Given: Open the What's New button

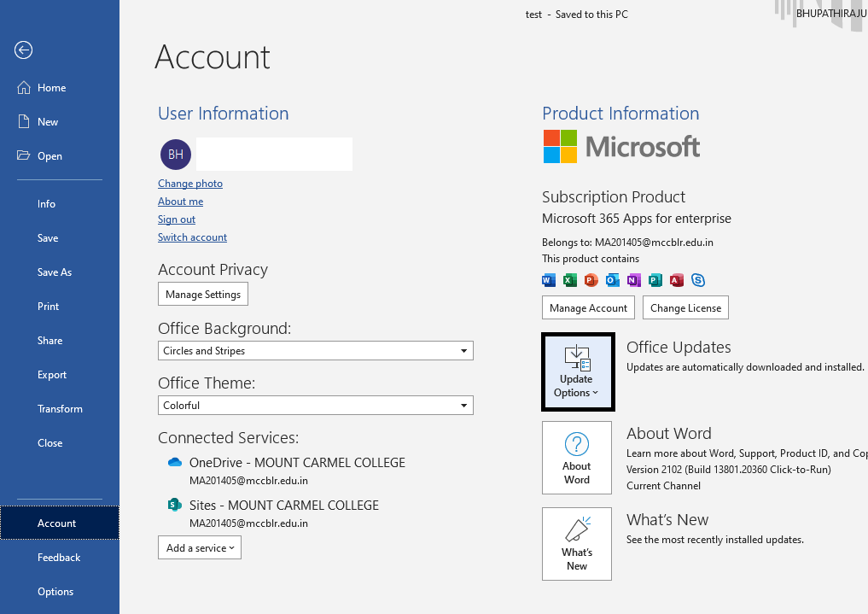Looking at the screenshot, I should coord(577,544).
